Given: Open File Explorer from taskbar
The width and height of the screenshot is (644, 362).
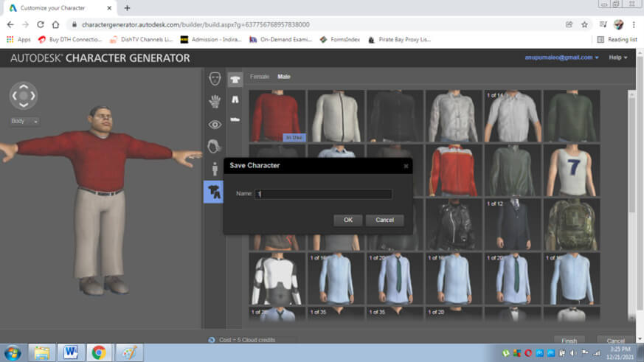Looking at the screenshot, I should tap(41, 353).
